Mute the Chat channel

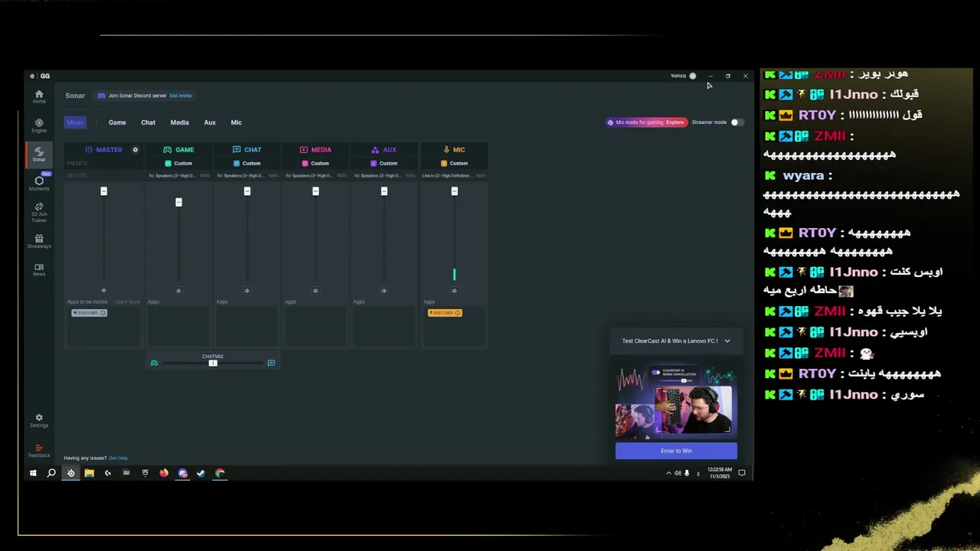point(247,290)
